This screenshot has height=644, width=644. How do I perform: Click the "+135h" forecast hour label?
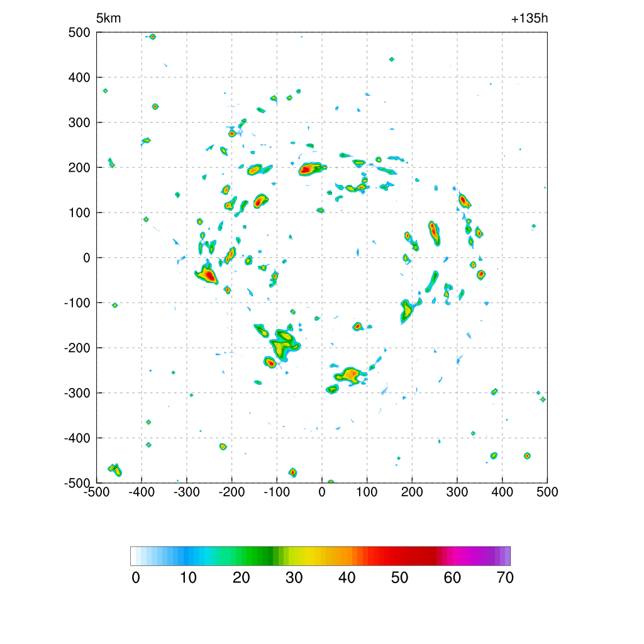[530, 18]
